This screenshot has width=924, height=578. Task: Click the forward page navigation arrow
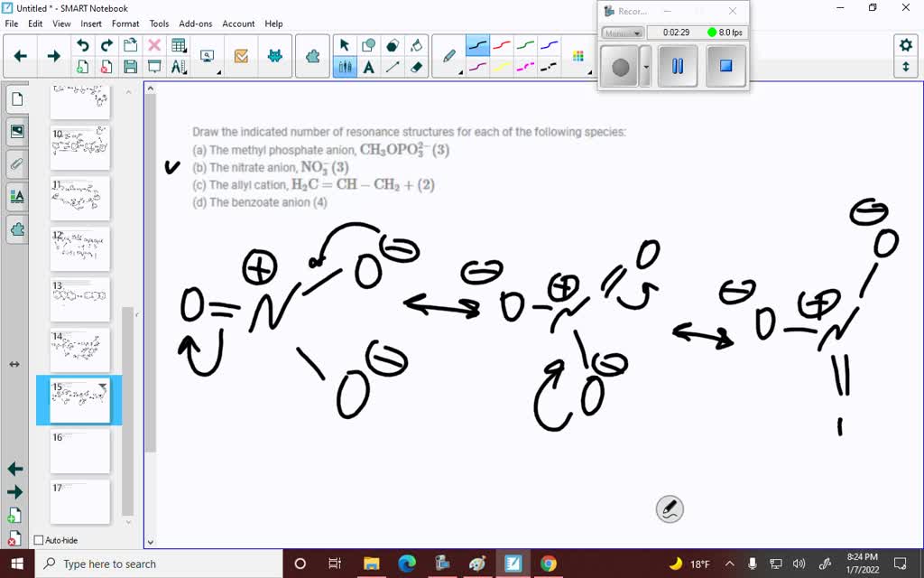pyautogui.click(x=54, y=56)
